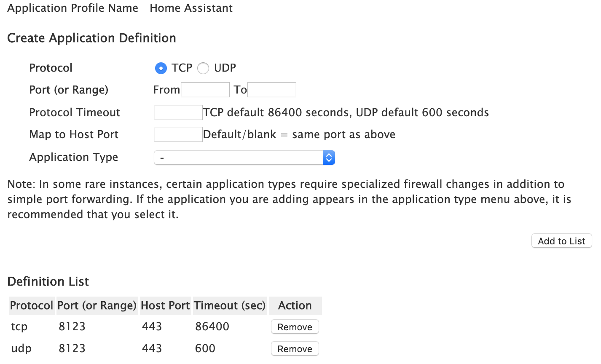Click the Protocol Timeout input box
The image size is (601, 364).
coord(178,112)
